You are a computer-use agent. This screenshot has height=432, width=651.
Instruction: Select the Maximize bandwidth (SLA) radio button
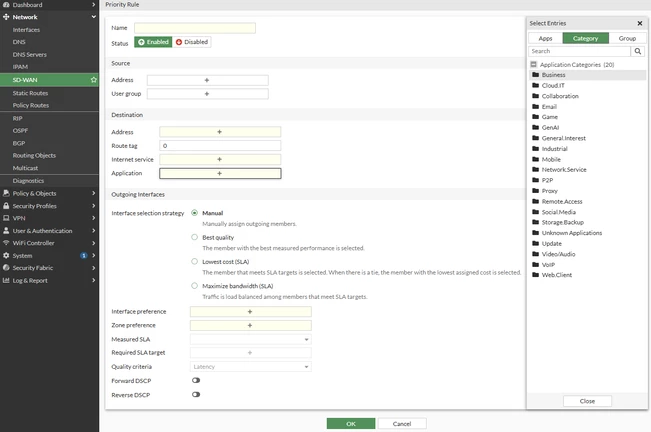pos(194,286)
